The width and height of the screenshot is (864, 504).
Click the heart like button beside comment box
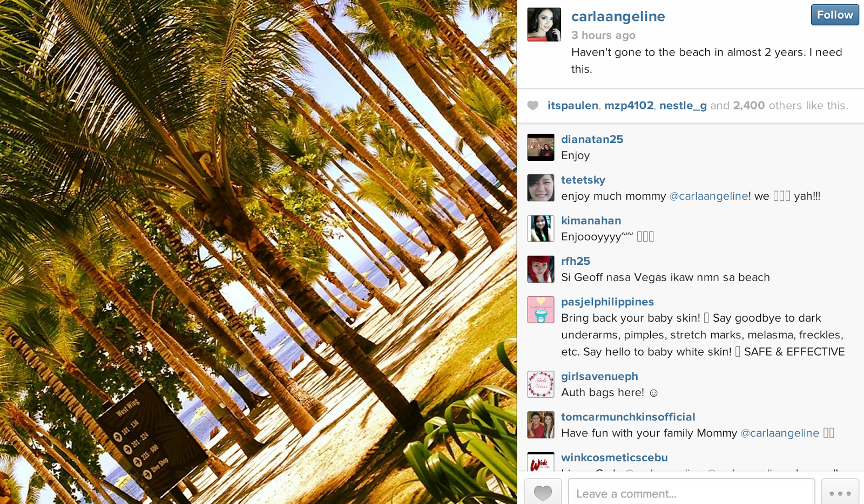click(x=543, y=492)
